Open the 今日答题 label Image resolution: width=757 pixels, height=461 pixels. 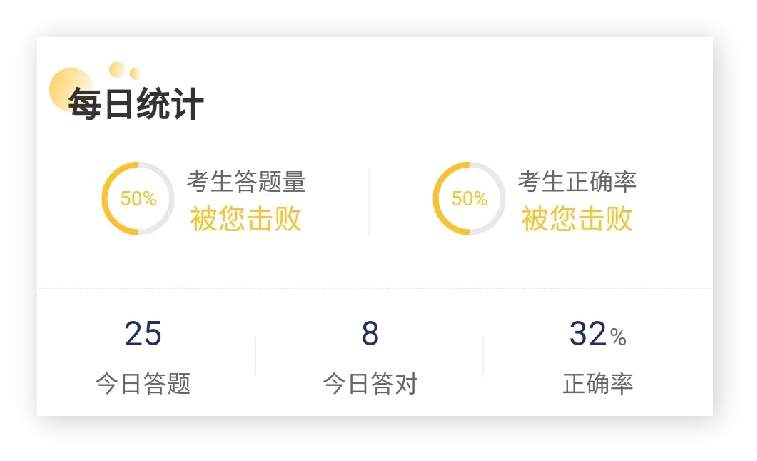(143, 384)
